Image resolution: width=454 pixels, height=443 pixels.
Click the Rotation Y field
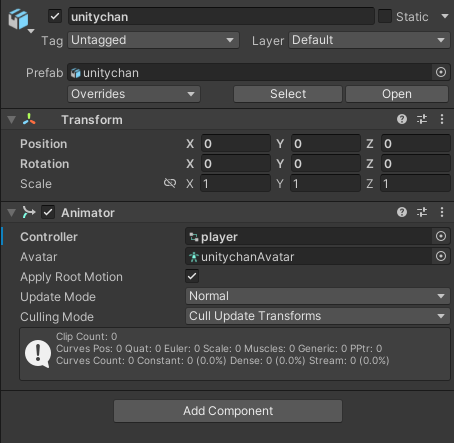tap(326, 164)
